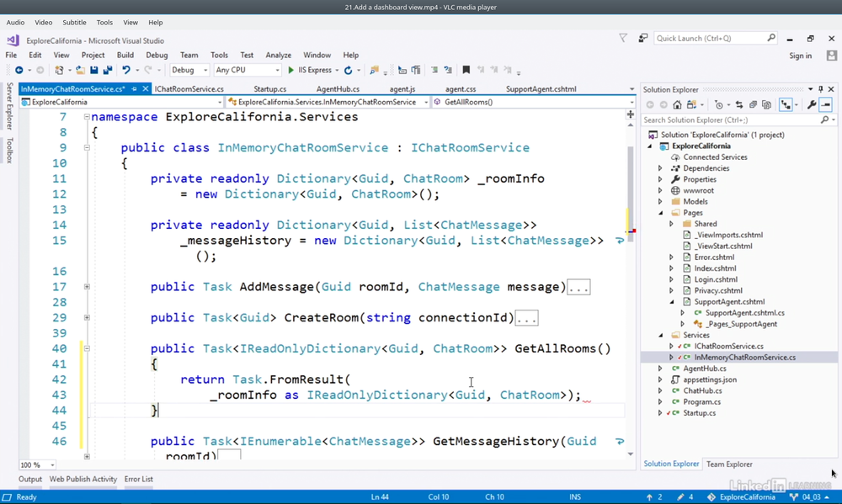Go to Solution Explorer Home
The height and width of the screenshot is (504, 842).
[x=677, y=104]
